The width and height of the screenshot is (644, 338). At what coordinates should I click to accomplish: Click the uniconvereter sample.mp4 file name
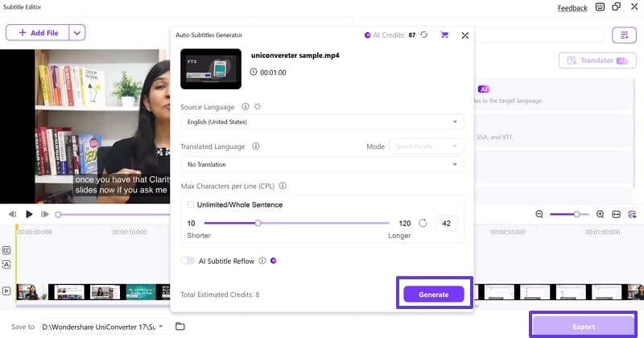pos(295,55)
